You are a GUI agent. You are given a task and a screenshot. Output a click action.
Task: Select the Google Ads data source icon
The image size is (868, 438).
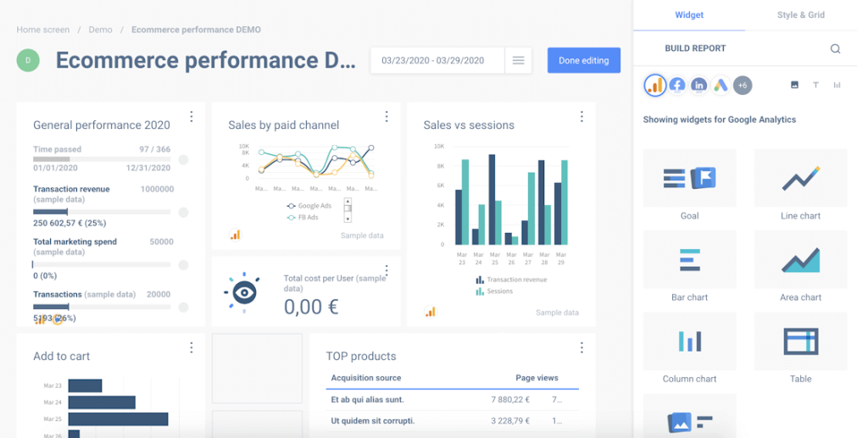pyautogui.click(x=721, y=86)
